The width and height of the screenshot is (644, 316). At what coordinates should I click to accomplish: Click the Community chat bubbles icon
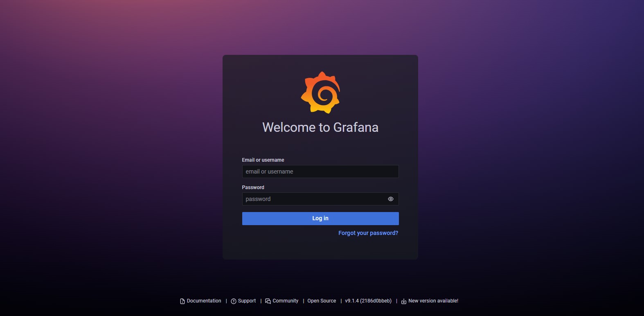[268, 301]
